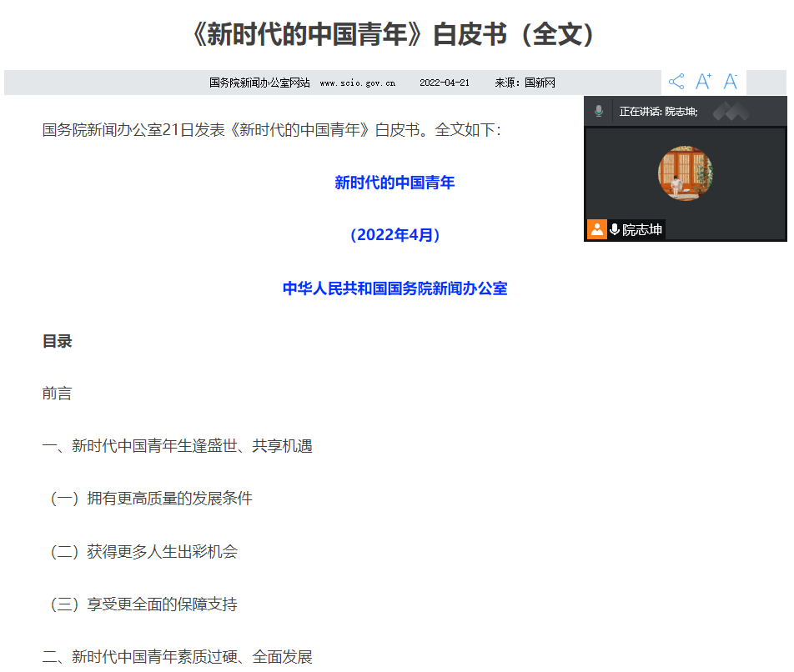Click the 国务院新闻办公室网站 source text

coord(259,83)
